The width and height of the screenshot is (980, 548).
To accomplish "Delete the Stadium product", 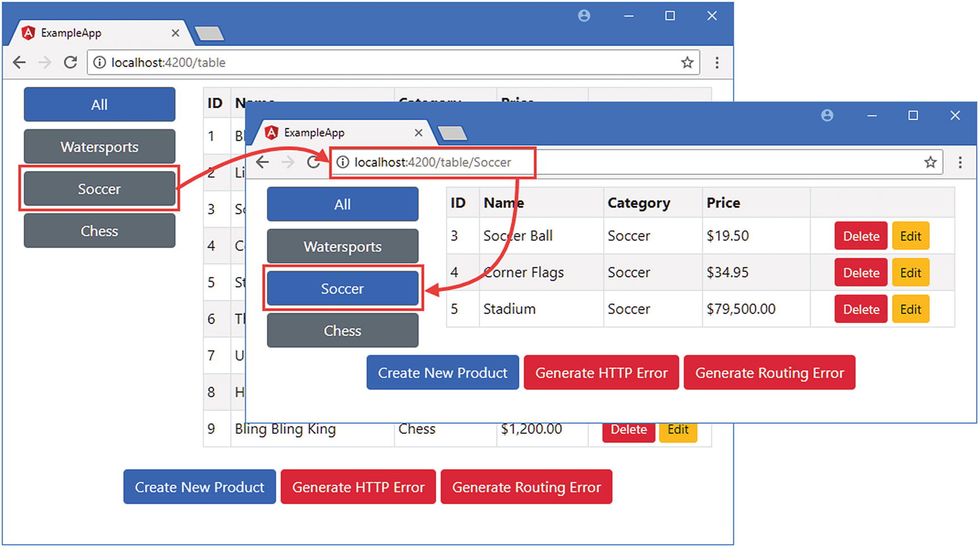I will coord(861,309).
